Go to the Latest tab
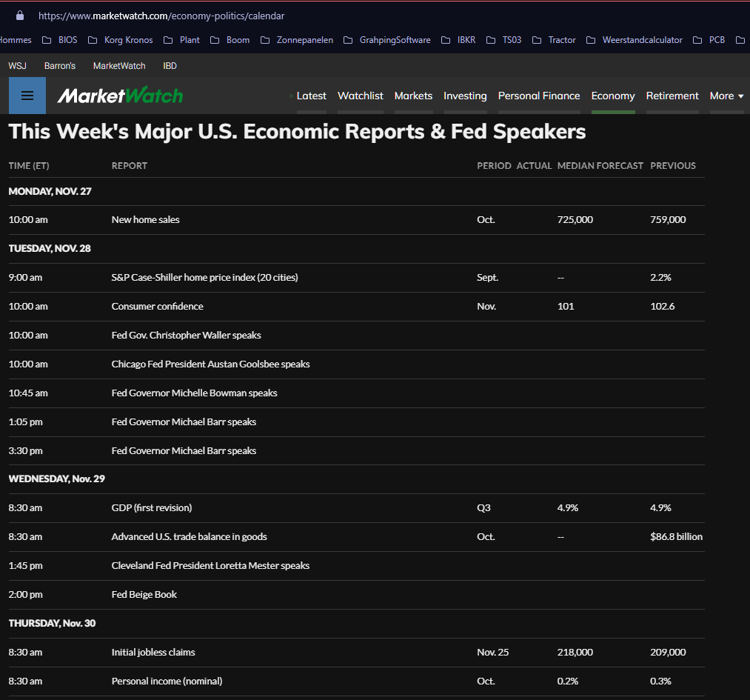The width and height of the screenshot is (750, 700). (x=312, y=96)
